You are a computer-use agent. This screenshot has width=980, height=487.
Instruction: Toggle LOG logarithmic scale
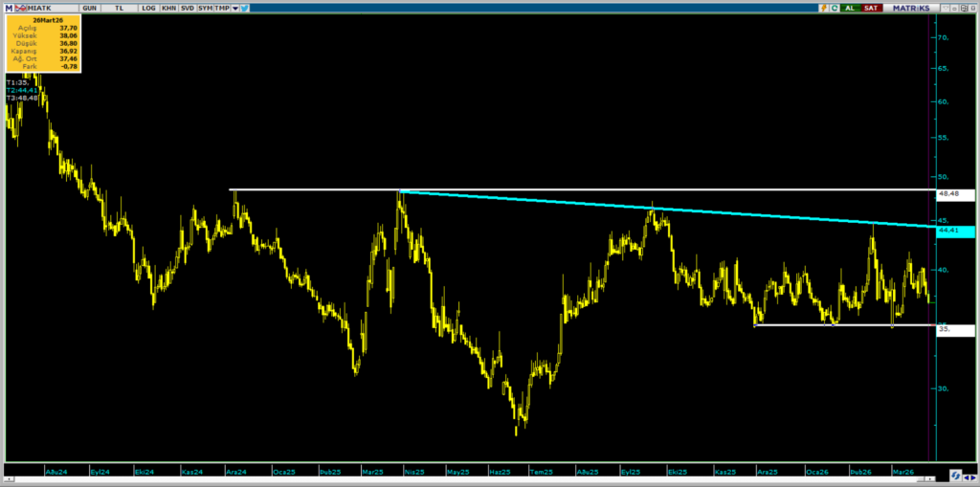click(148, 8)
